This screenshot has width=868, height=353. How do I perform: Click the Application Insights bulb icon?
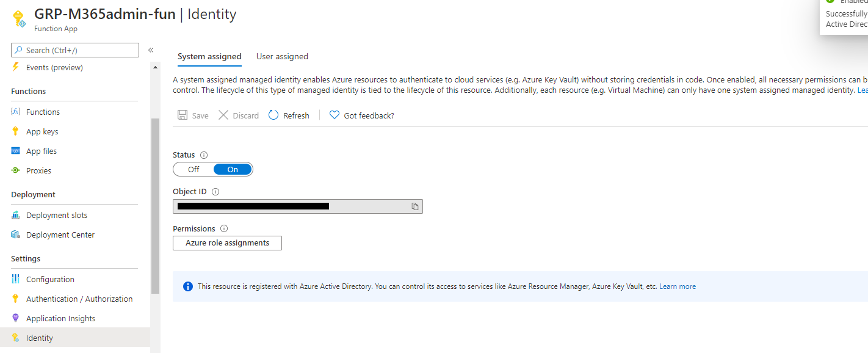[16, 318]
